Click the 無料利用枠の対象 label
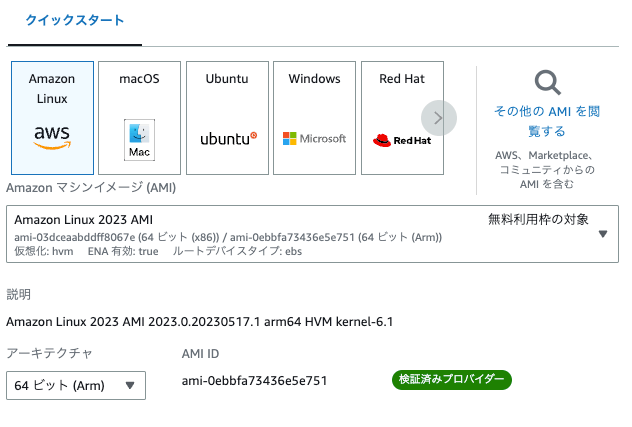The image size is (632, 427). (538, 219)
